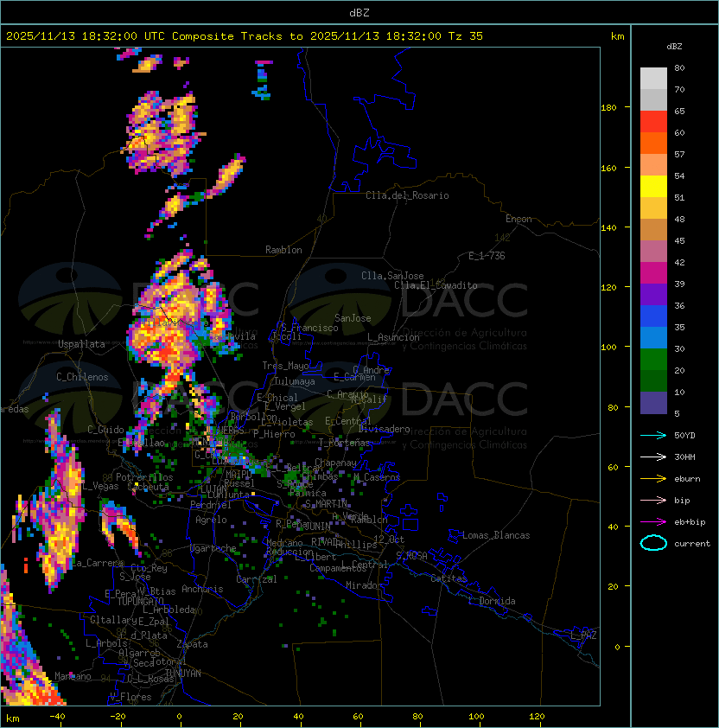
Task: Pick the dark orange 60-57 dBZ band
Action: pos(653,144)
